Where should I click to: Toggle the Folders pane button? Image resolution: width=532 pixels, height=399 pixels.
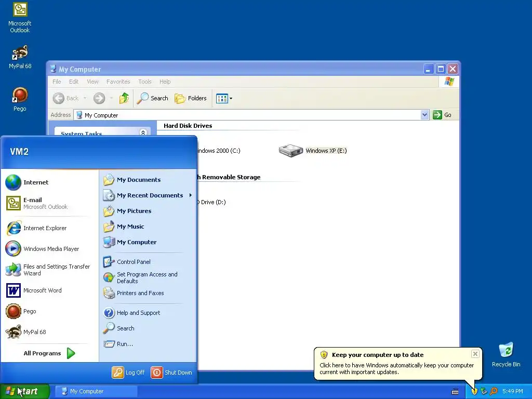[x=191, y=98]
